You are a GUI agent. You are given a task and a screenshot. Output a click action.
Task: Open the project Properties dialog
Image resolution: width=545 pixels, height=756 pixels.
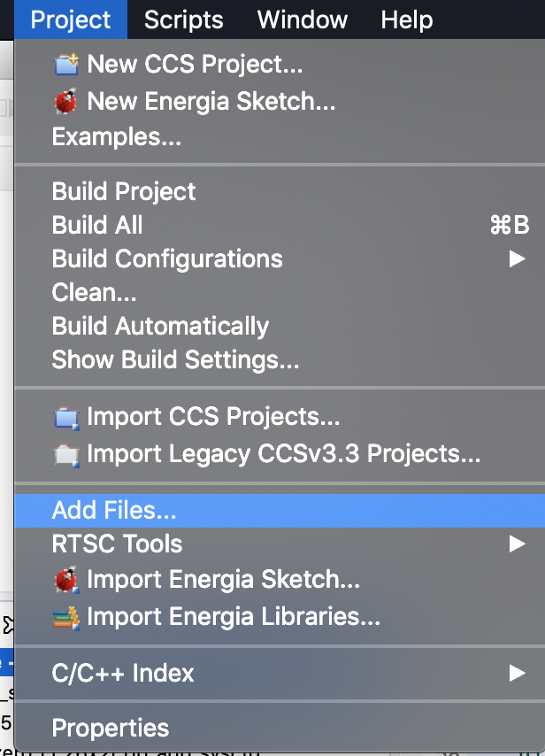click(x=110, y=728)
